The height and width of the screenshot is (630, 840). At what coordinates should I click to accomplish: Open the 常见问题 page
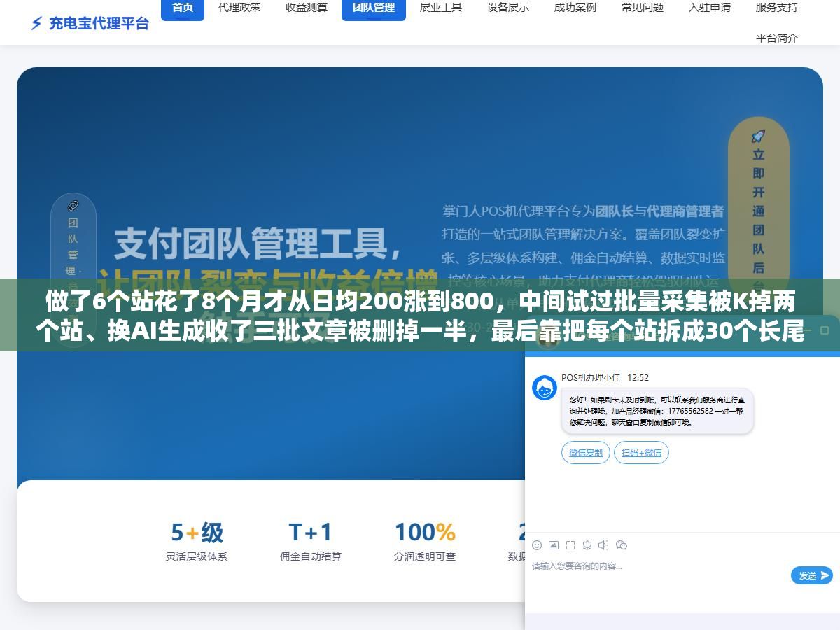click(x=643, y=8)
